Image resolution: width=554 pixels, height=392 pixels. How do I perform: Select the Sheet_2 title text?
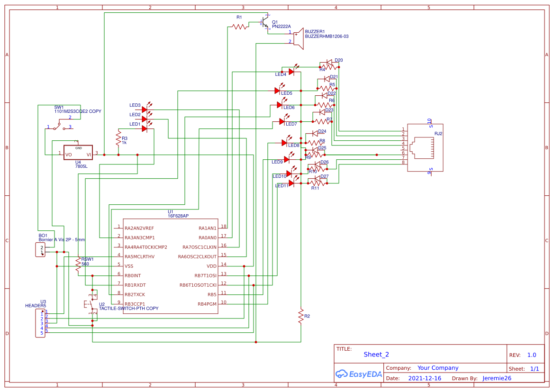tap(376, 355)
